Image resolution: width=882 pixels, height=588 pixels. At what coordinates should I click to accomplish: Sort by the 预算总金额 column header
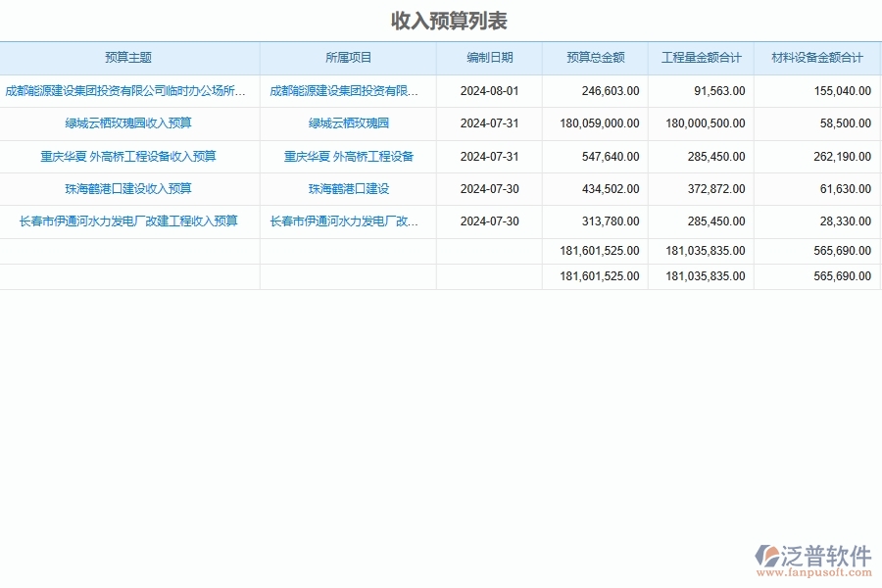click(592, 57)
